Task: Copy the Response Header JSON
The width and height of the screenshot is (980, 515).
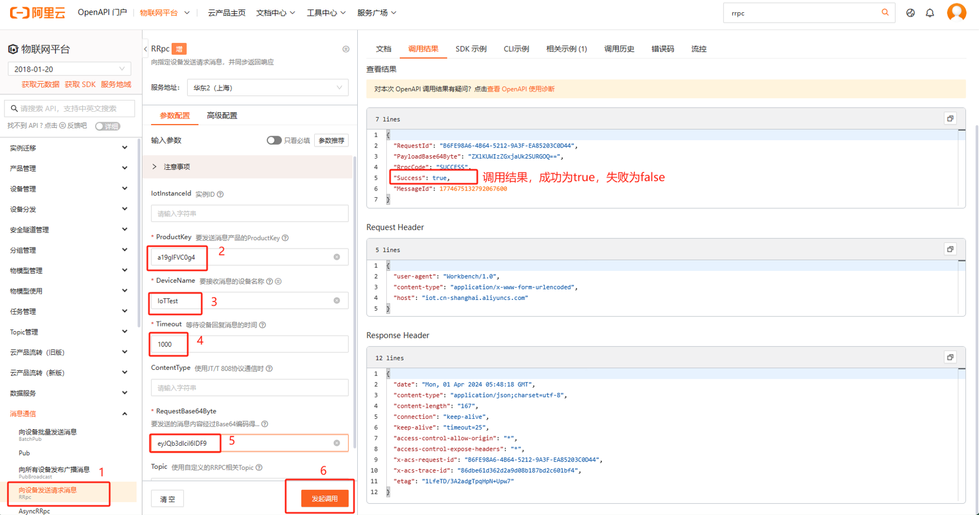Action: tap(950, 357)
